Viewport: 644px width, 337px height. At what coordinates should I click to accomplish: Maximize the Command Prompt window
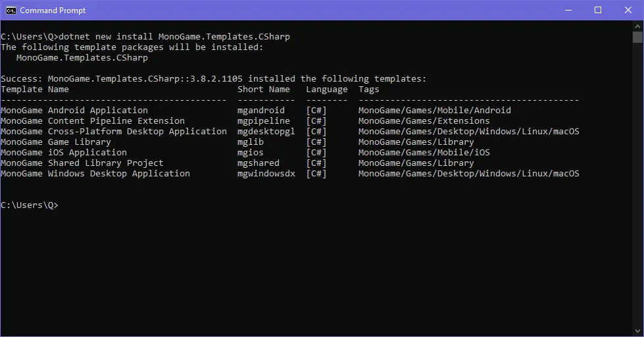[x=598, y=11]
